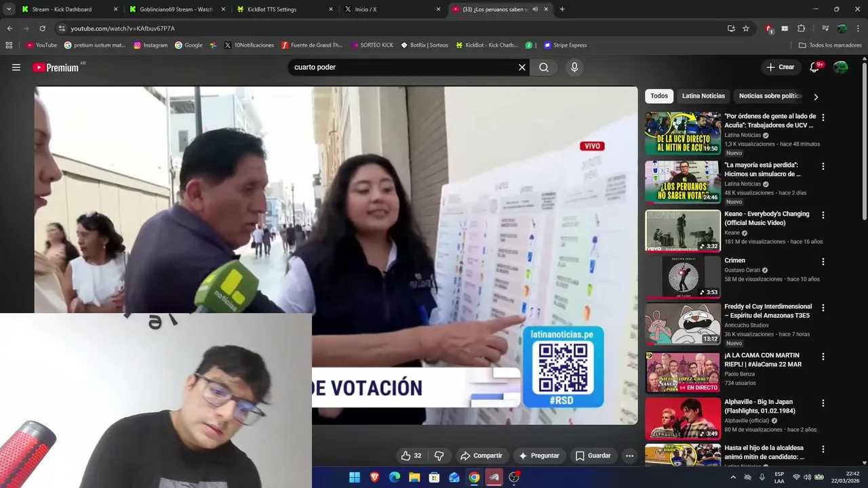Open the Freddy el Cuy Interdimensional thumbnail

coord(683,323)
